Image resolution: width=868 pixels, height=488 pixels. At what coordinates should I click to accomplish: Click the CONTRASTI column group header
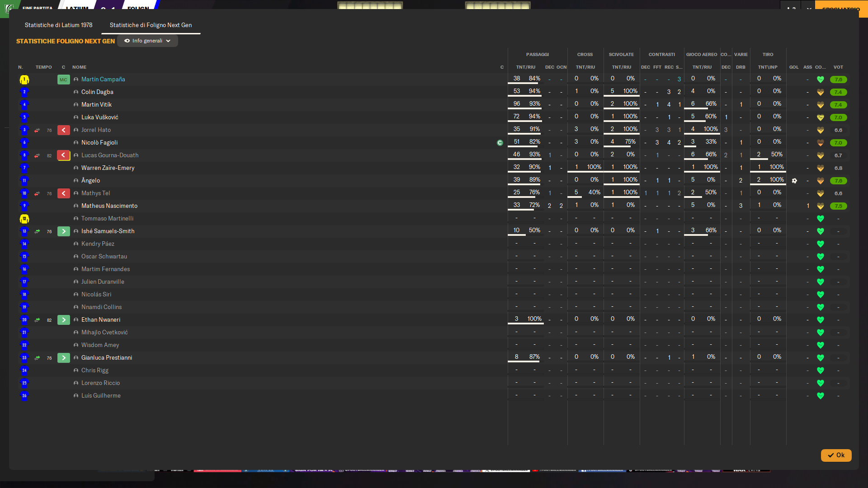click(x=662, y=55)
